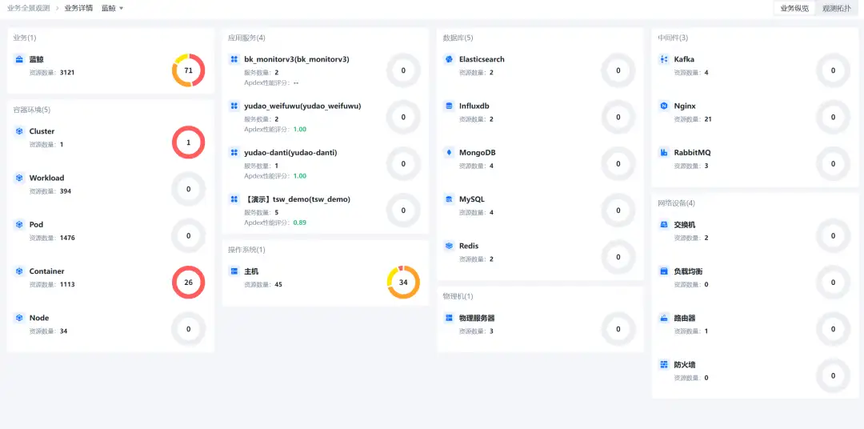Click the 防火墙 firewall icon
Image resolution: width=864 pixels, height=429 pixels.
(x=664, y=365)
